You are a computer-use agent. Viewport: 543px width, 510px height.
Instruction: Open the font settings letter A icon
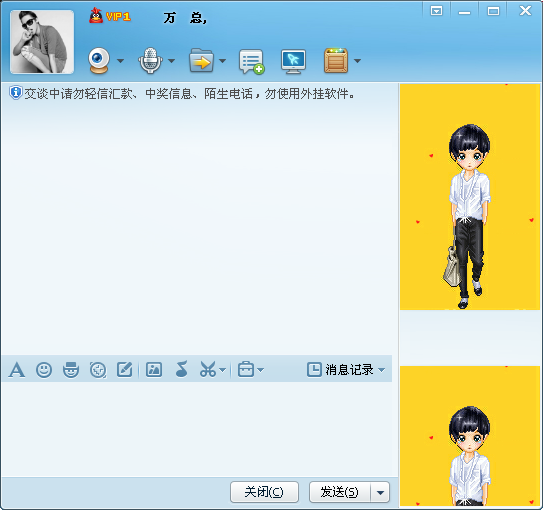coord(17,370)
